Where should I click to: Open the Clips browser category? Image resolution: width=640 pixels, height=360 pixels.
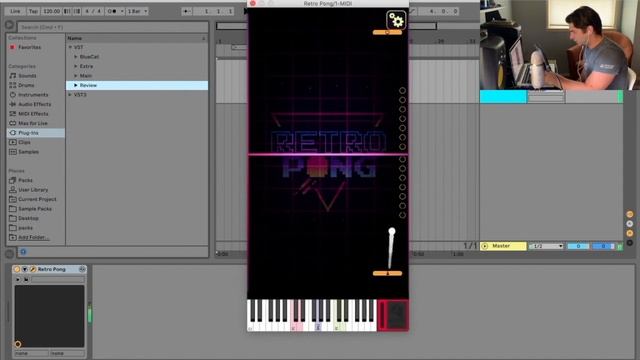coord(24,142)
